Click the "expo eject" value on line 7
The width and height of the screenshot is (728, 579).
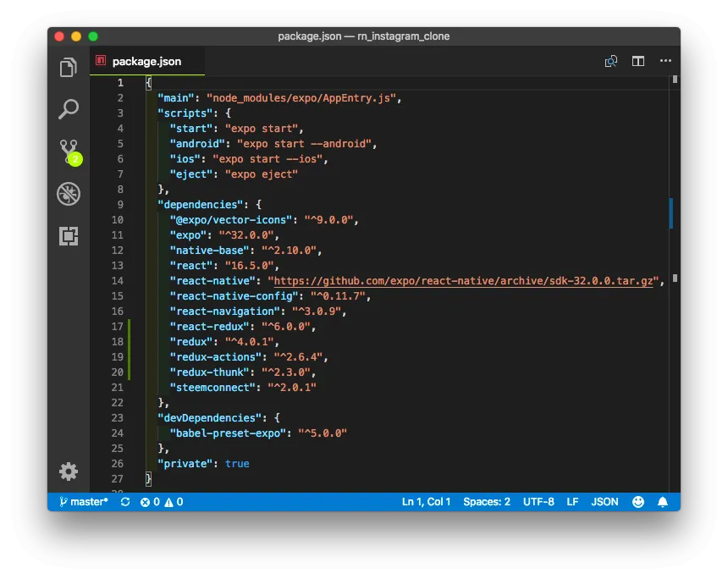click(x=262, y=174)
